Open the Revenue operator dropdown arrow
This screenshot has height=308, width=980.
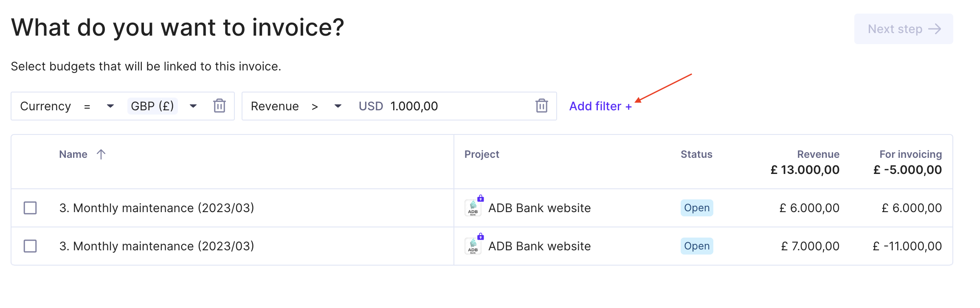pyautogui.click(x=338, y=106)
